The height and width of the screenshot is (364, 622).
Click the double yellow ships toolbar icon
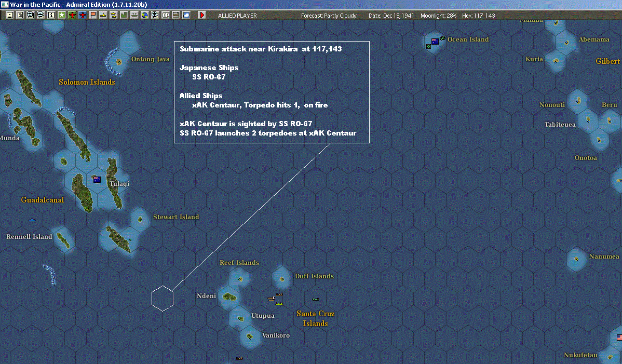pyautogui.click(x=114, y=15)
